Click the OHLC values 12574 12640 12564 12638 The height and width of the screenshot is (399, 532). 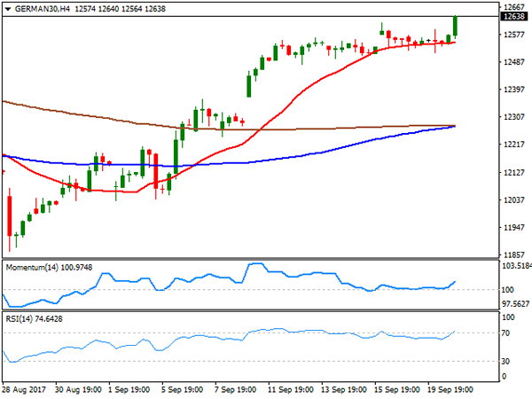[121, 9]
